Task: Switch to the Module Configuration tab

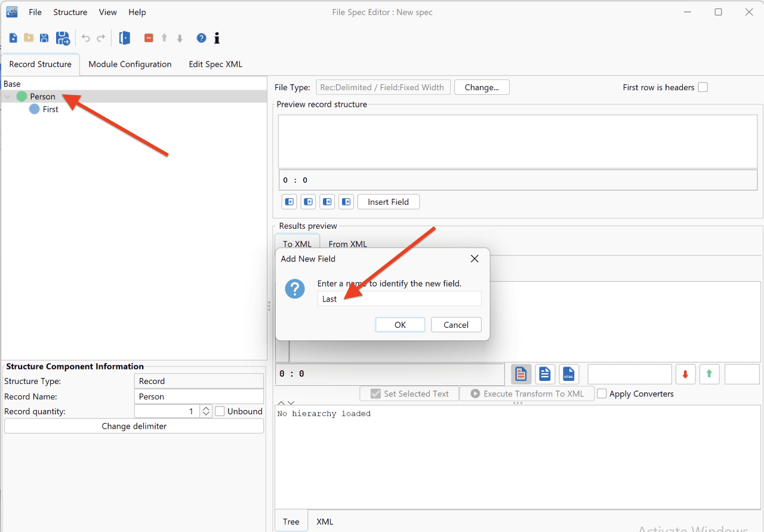Action: pos(130,64)
